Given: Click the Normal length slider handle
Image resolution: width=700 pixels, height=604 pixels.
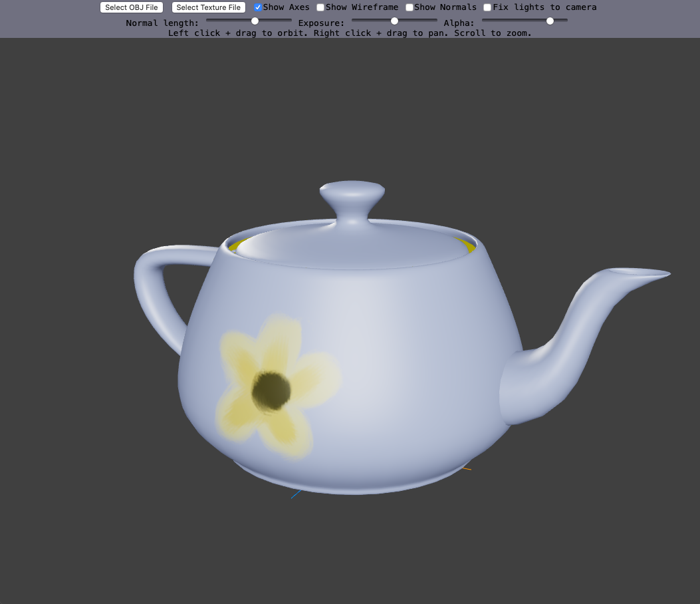Looking at the screenshot, I should click(x=255, y=21).
